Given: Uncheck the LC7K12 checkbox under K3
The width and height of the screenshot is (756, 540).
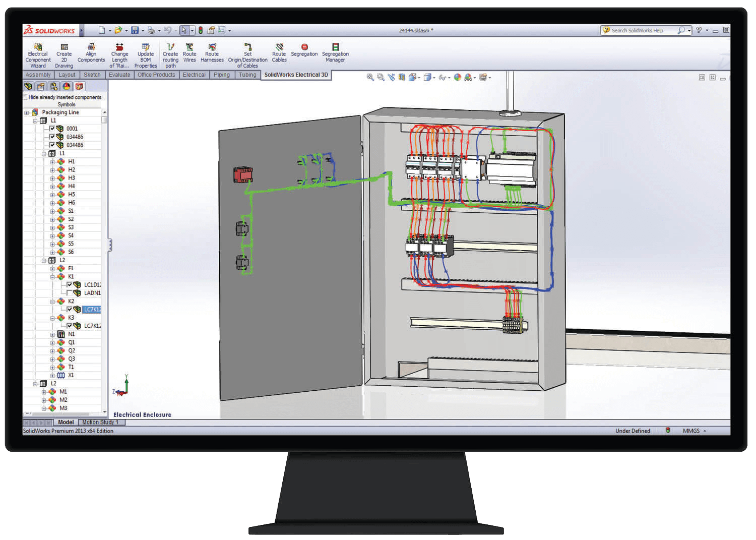Looking at the screenshot, I should coord(70,326).
